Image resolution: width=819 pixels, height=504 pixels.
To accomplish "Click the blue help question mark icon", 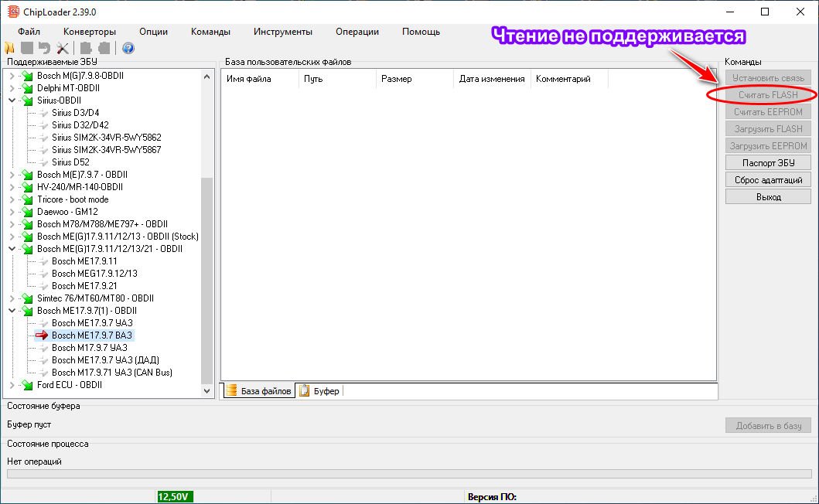I will 128,48.
